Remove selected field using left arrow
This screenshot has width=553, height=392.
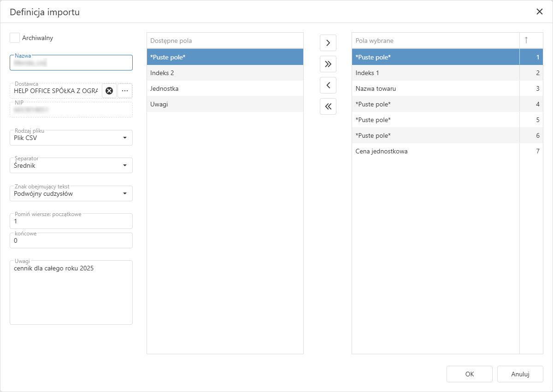pos(328,85)
